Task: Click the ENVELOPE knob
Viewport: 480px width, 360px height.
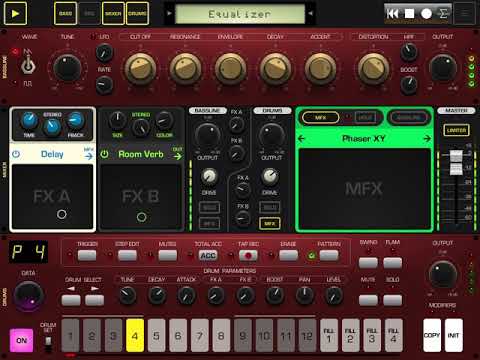Action: (x=230, y=69)
